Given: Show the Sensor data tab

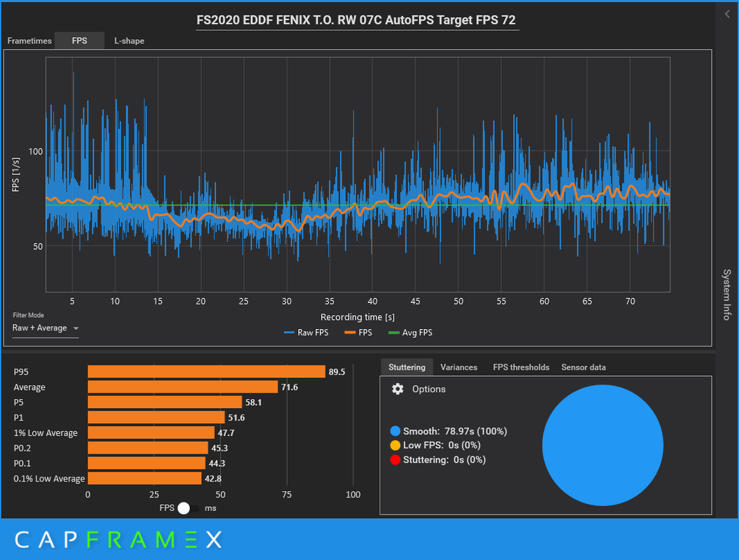Looking at the screenshot, I should [x=584, y=367].
